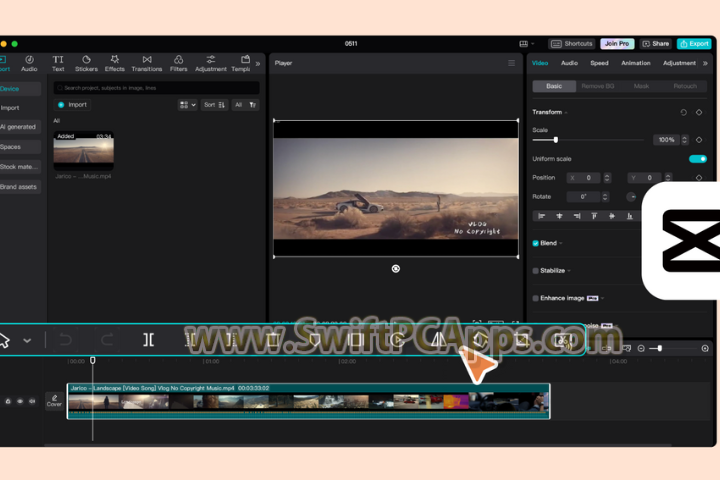
Task: Open the Stickers tab
Action: tap(86, 63)
